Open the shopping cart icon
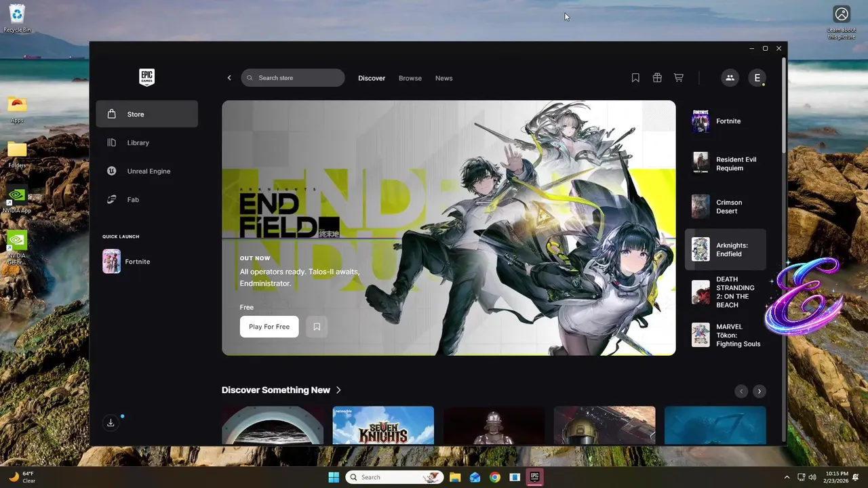The image size is (868, 488). [x=678, y=78]
